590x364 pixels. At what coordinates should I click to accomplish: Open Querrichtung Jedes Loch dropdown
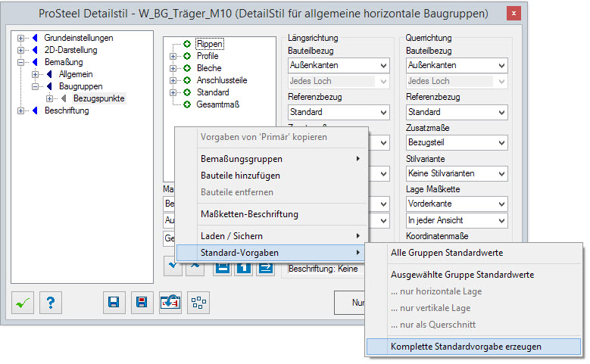click(x=457, y=81)
